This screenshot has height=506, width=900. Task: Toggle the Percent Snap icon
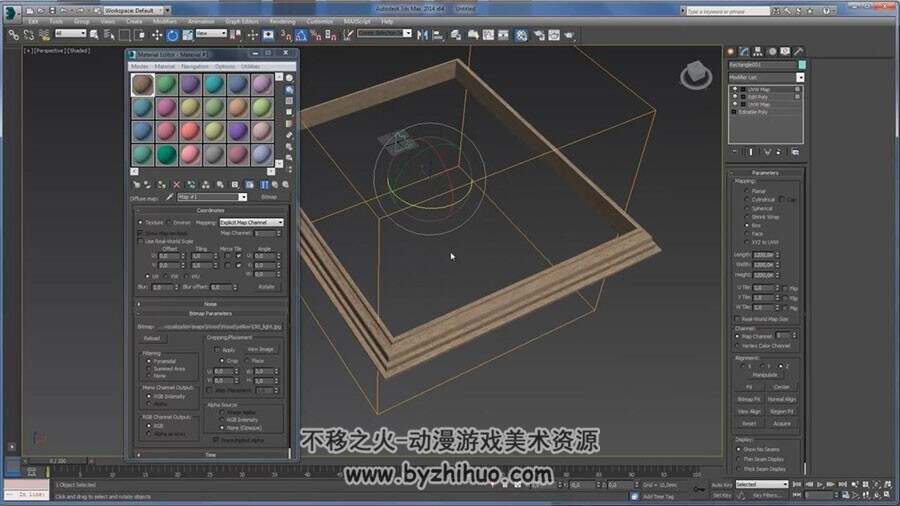pos(316,35)
